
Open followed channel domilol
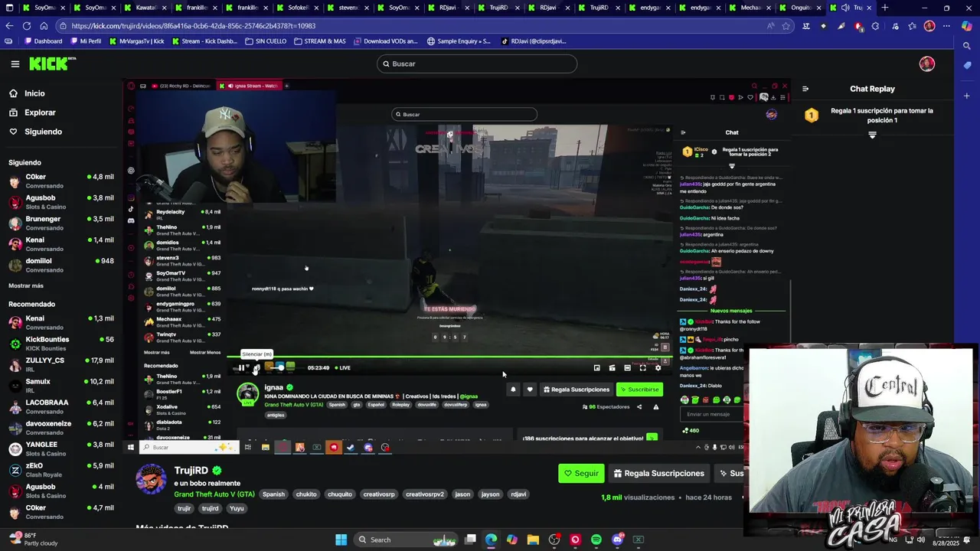61,266
